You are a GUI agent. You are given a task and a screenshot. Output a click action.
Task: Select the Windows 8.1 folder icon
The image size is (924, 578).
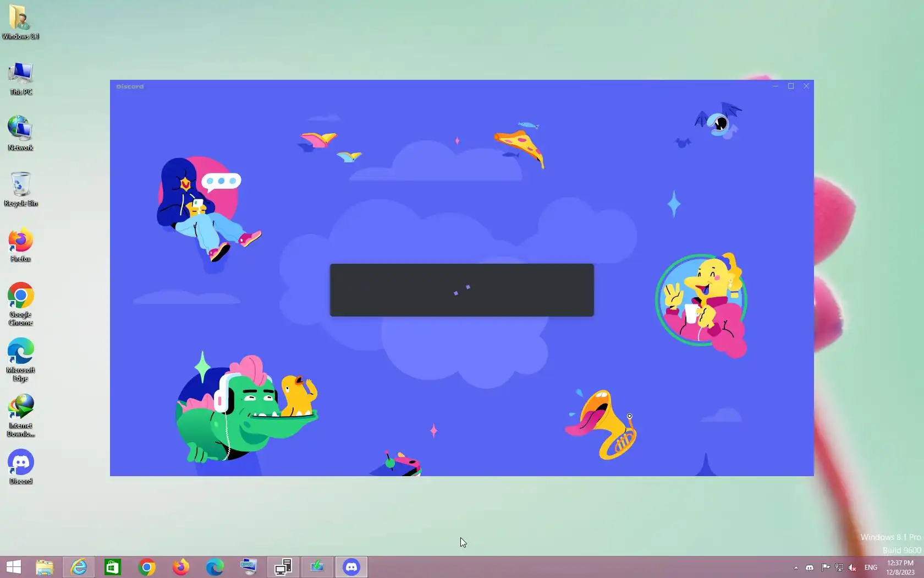(x=20, y=22)
